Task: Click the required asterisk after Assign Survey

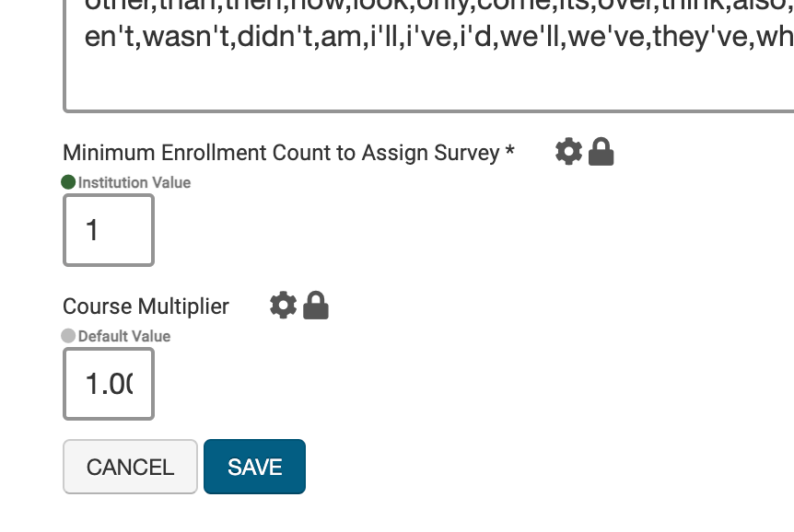Action: click(x=509, y=152)
